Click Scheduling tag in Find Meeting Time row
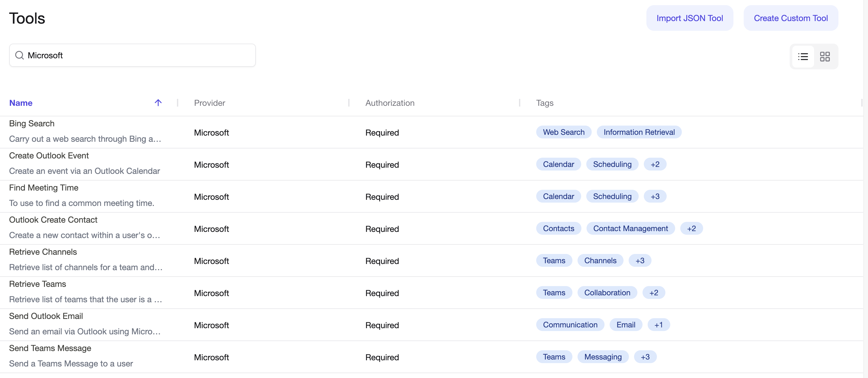This screenshot has height=378, width=868. (612, 196)
